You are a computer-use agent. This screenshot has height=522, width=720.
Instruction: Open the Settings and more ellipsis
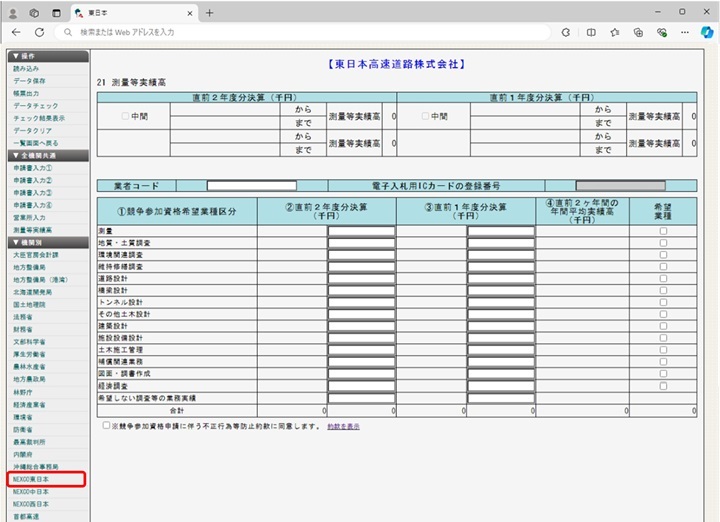(685, 32)
